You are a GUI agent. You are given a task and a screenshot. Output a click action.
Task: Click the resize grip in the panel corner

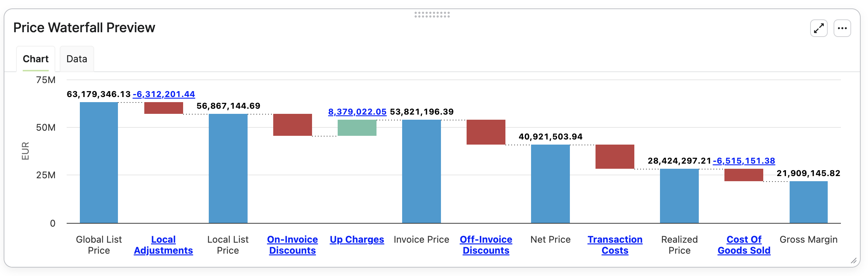pos(853,260)
